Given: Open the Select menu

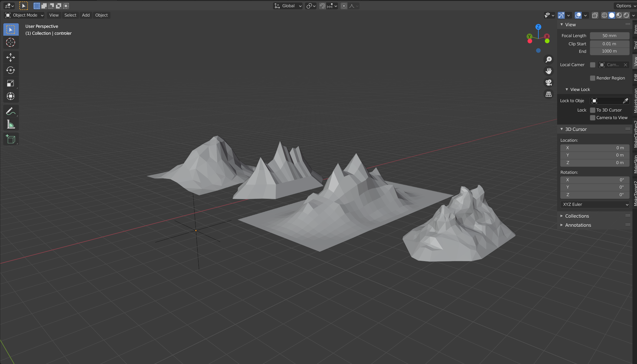Looking at the screenshot, I should (x=70, y=15).
